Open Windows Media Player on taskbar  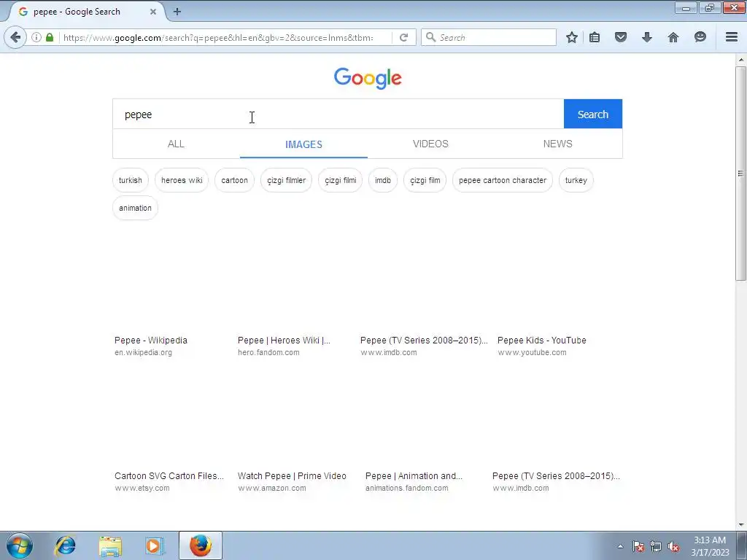coord(155,545)
